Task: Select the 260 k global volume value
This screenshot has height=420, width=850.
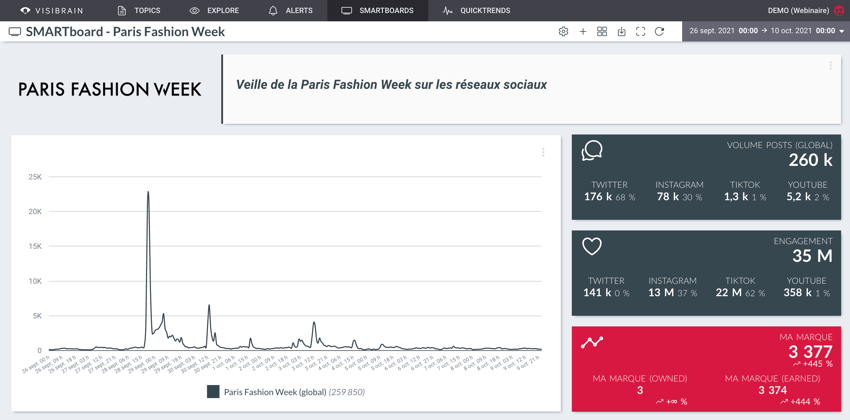Action: (x=810, y=160)
